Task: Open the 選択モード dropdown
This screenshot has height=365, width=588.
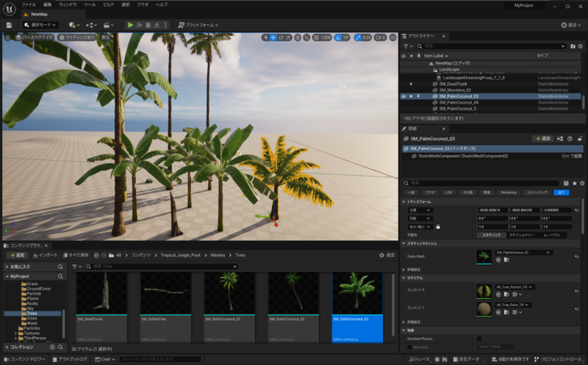Action: [x=39, y=25]
